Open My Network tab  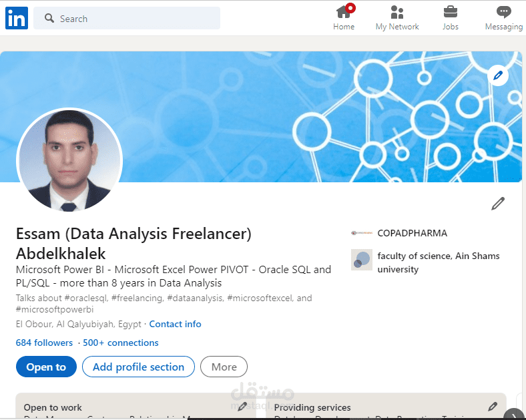[397, 18]
